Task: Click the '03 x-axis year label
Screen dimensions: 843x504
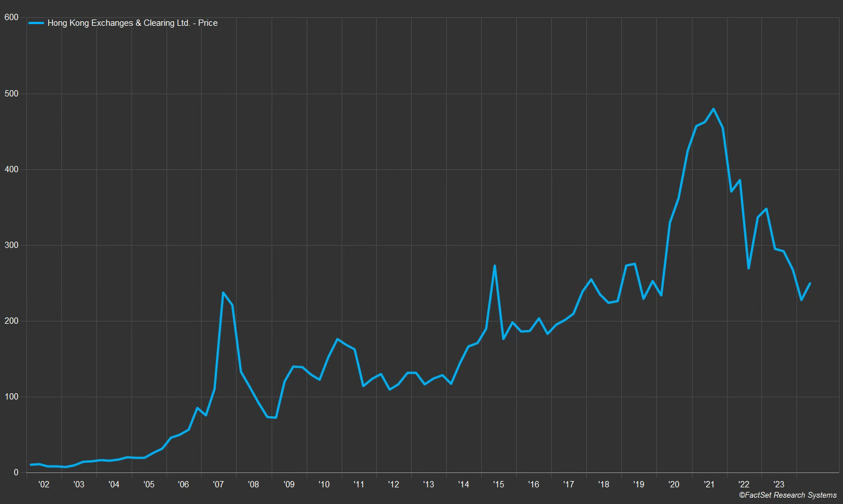Action: (x=79, y=484)
